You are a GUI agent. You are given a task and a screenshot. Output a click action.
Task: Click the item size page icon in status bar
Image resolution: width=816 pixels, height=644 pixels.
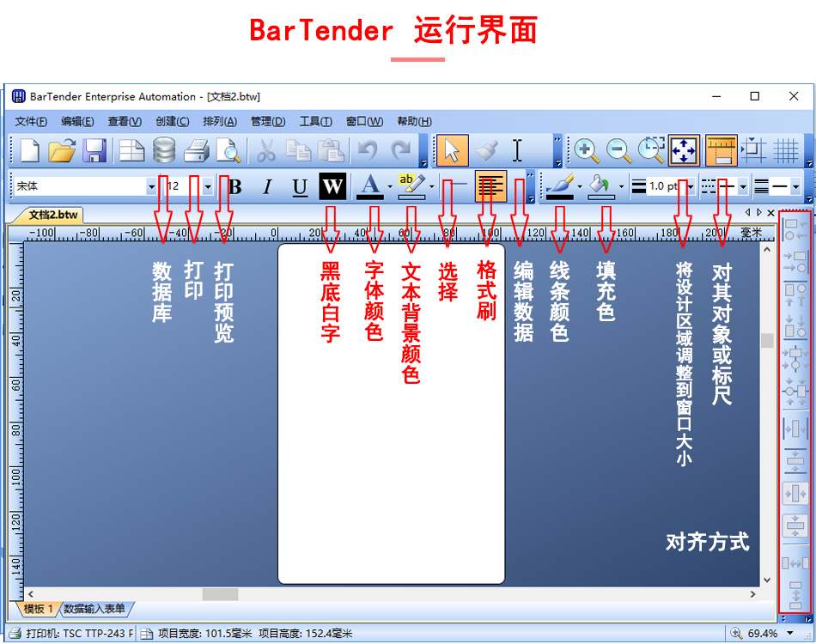click(x=147, y=633)
